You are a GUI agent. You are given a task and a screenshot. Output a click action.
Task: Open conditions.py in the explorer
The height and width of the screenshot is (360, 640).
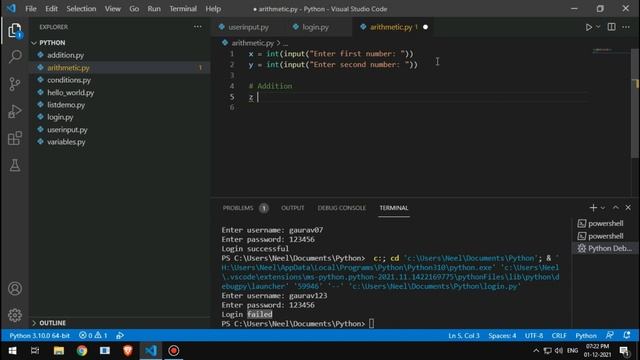[x=69, y=80]
